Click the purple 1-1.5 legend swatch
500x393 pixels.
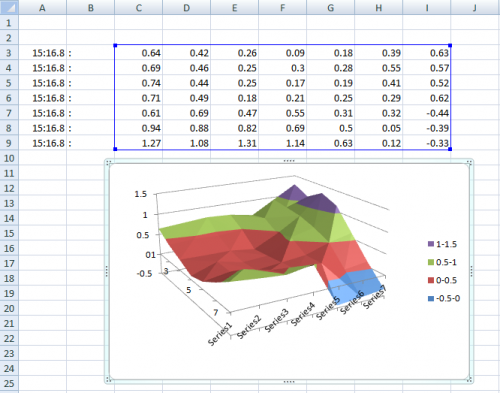click(x=431, y=244)
